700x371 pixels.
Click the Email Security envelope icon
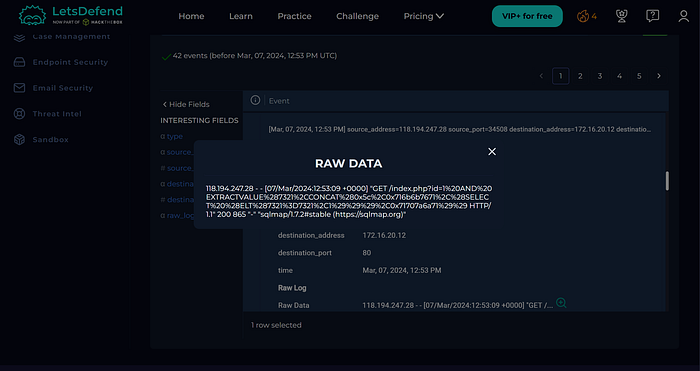[x=19, y=88]
